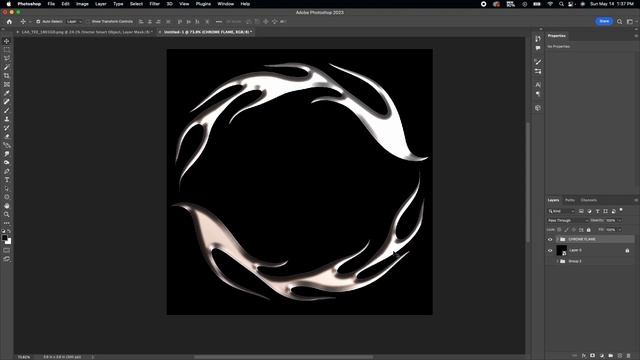Select the Move tool in left toolbar
640x360 pixels.
7,41
